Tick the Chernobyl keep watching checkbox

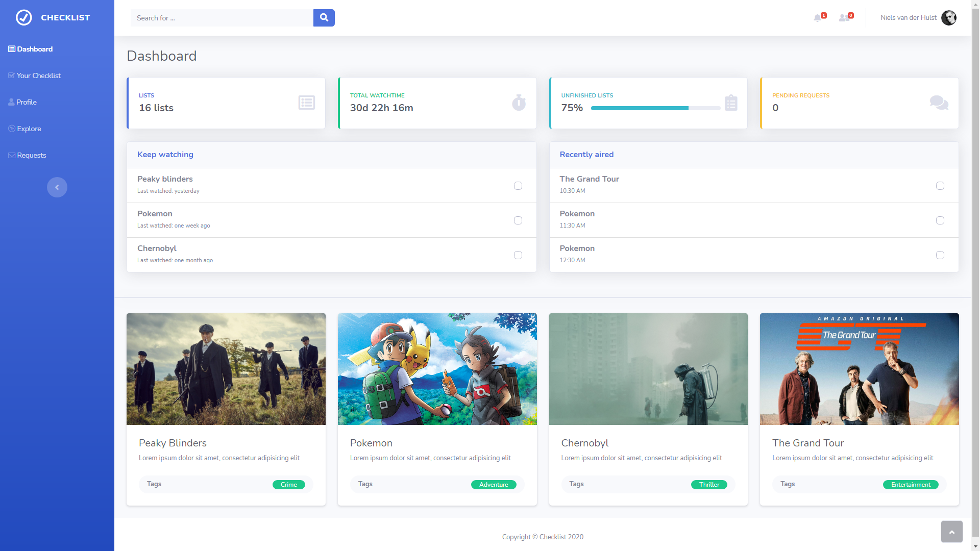(518, 255)
